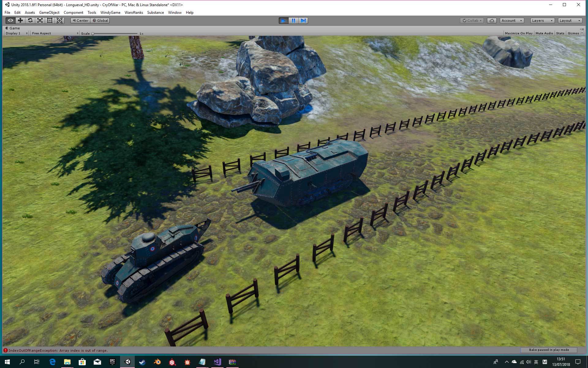
Task: Click Bake paused in play mode indicator
Action: pyautogui.click(x=549, y=350)
